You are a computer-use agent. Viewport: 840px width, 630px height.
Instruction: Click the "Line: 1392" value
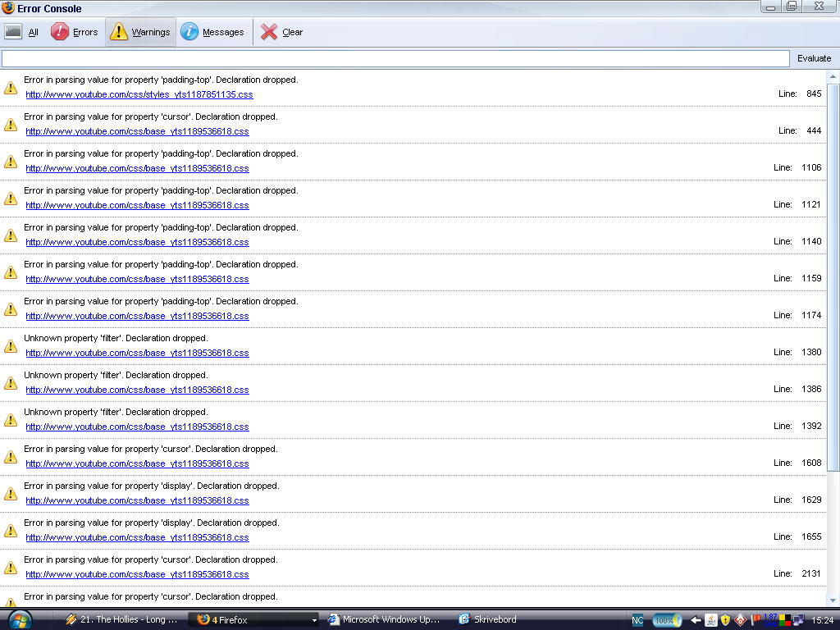click(797, 426)
